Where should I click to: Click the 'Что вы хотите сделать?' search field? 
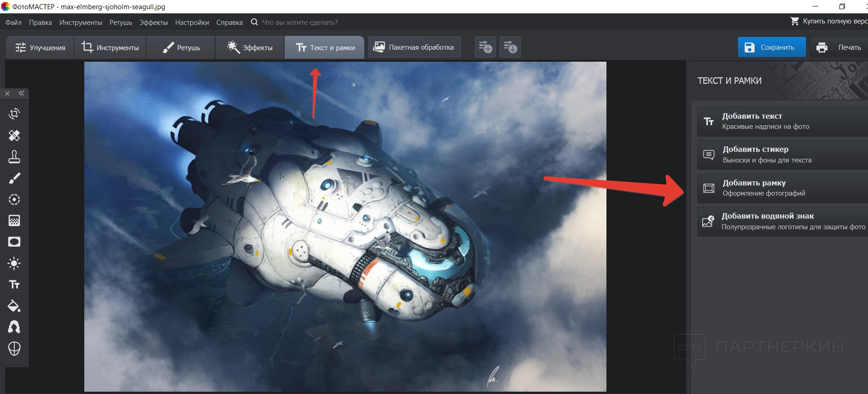pyautogui.click(x=300, y=22)
